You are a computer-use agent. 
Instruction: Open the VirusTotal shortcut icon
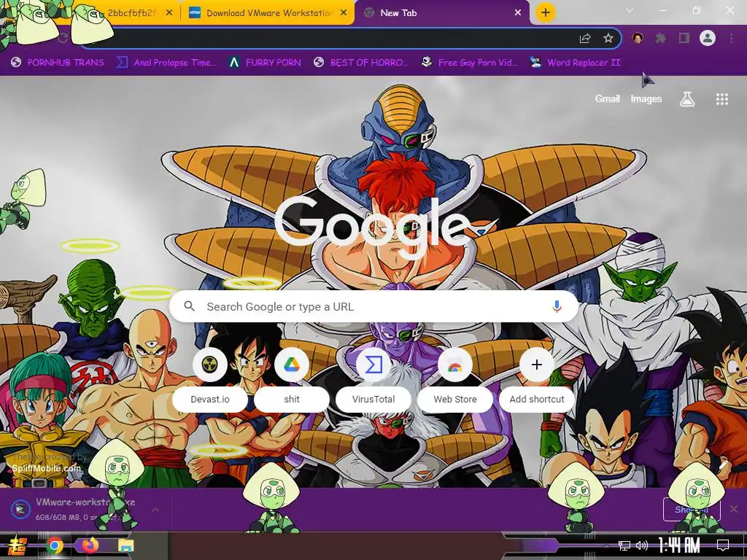[373, 365]
